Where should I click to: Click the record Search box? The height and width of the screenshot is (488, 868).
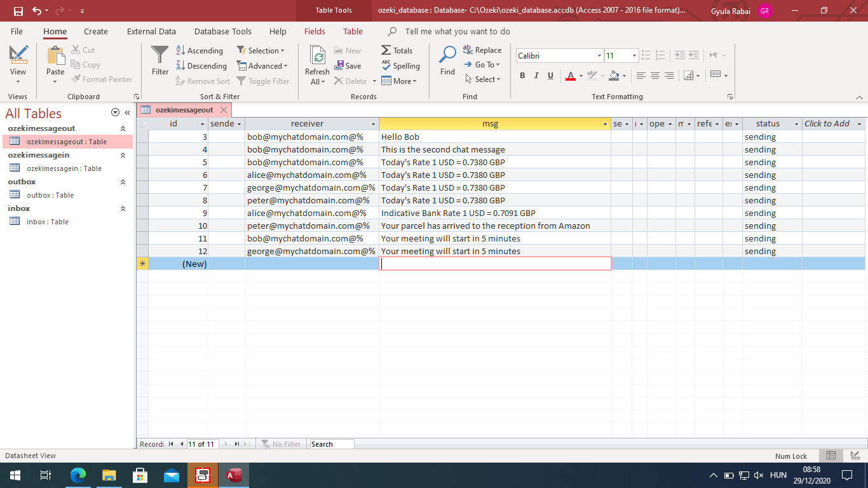pyautogui.click(x=331, y=444)
